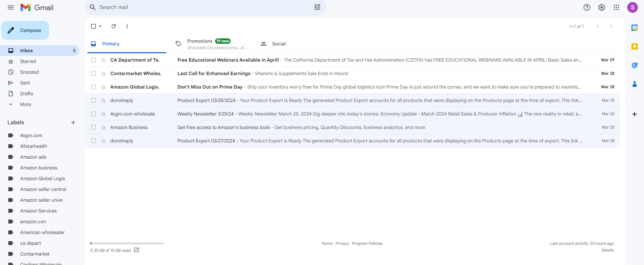
Task: Star the Product Export 03/28/2024 email
Action: [104, 100]
